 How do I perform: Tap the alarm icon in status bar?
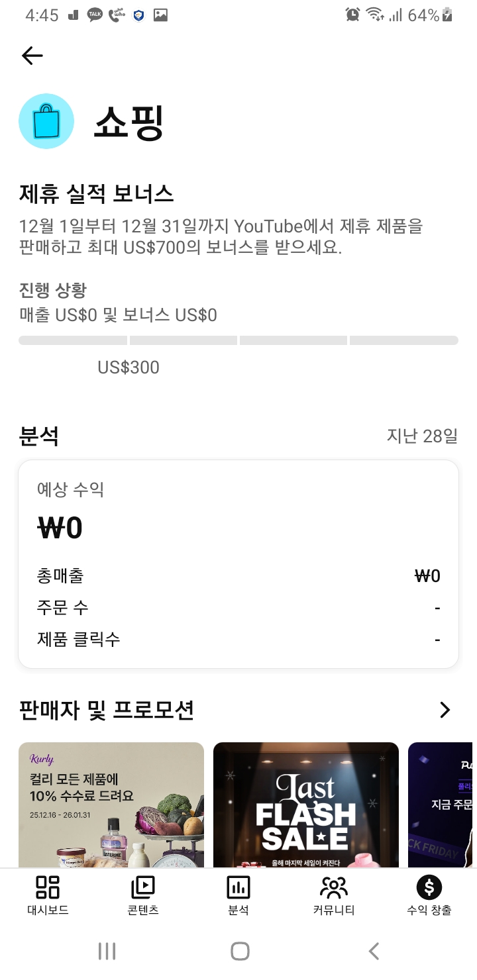[353, 15]
